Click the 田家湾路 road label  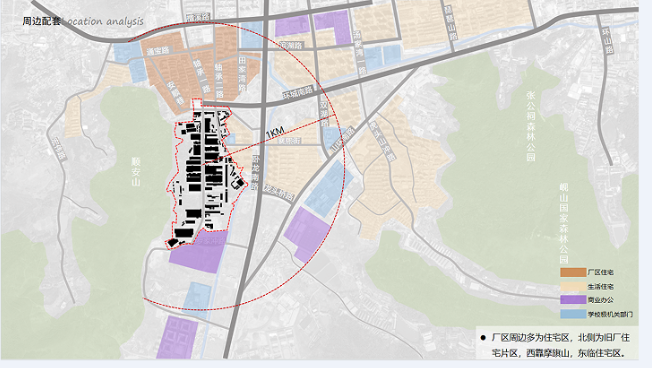click(242, 75)
